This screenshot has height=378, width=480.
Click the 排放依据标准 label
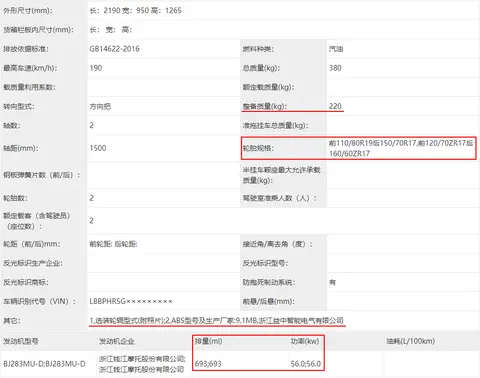pos(26,49)
